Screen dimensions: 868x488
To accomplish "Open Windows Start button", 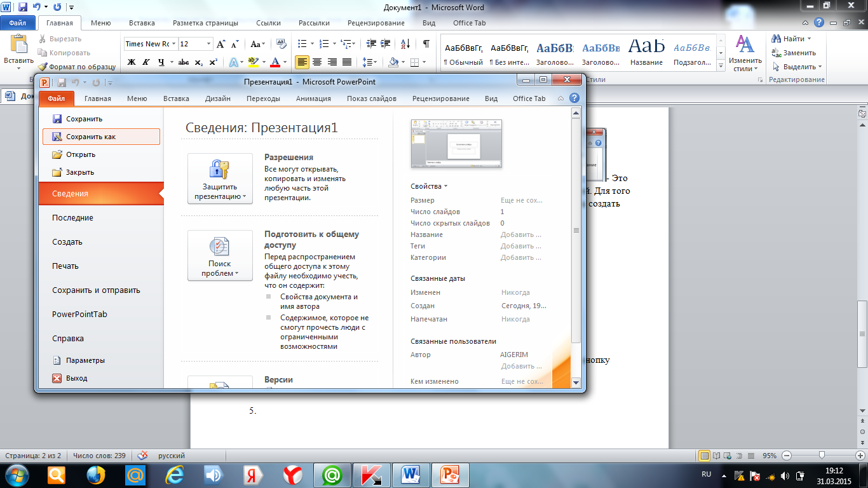I will point(17,475).
